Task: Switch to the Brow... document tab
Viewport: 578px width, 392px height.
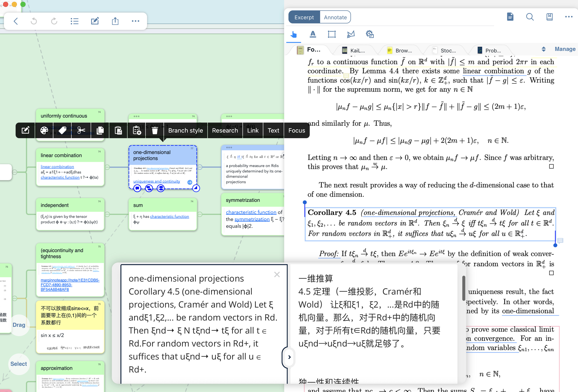Action: (400, 50)
